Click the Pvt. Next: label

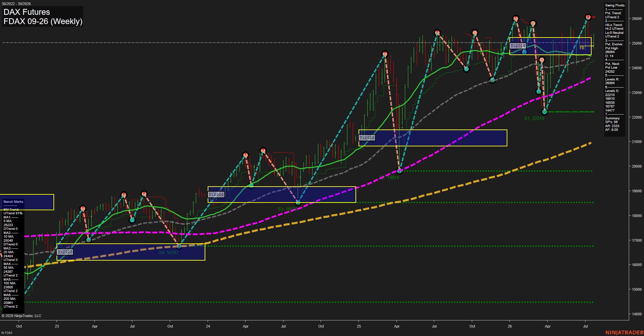point(613,64)
